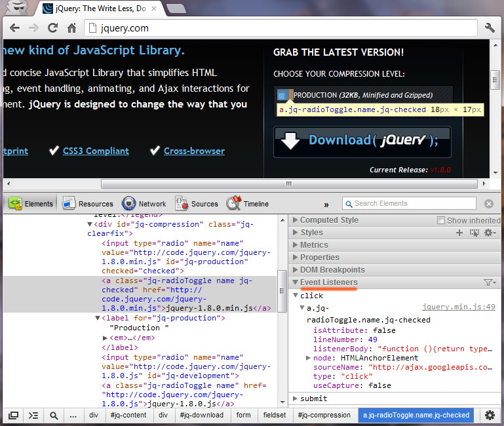Open DevTools settings gear icon
504x426 pixels.
click(490, 416)
